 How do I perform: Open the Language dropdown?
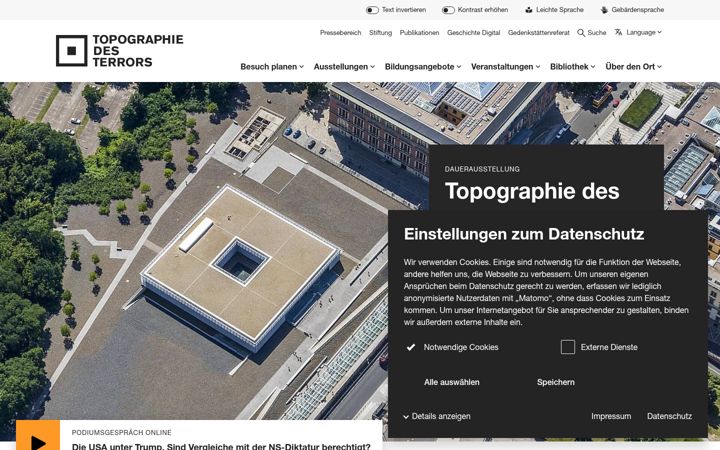pos(644,32)
